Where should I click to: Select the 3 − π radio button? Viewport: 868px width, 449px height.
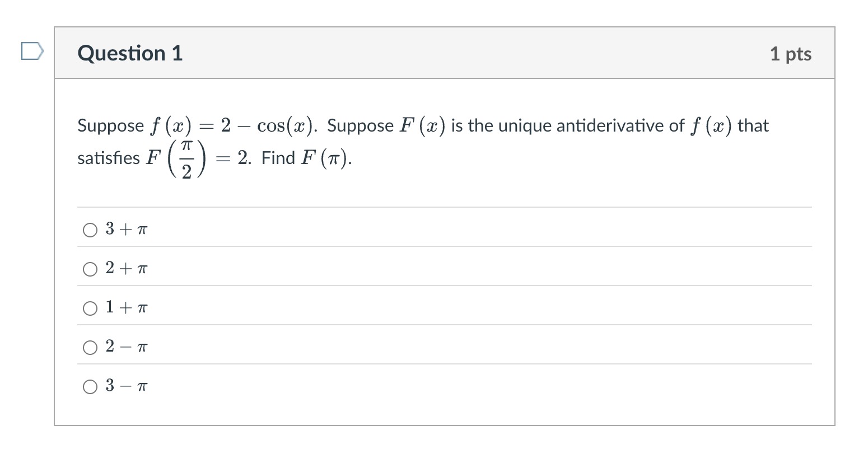pyautogui.click(x=90, y=386)
